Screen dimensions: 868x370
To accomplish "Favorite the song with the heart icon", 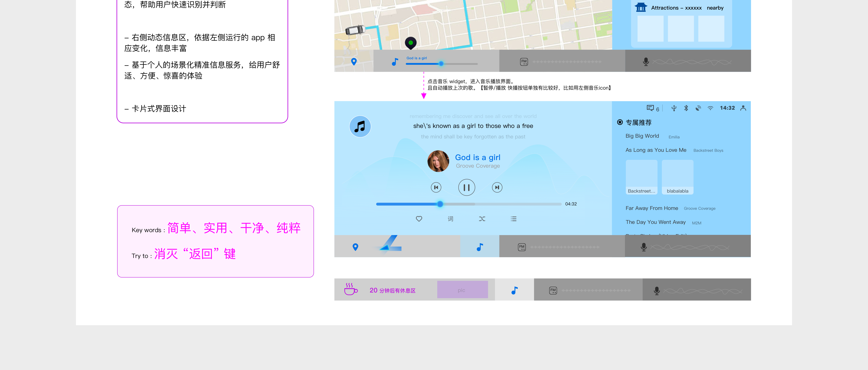I will [419, 219].
